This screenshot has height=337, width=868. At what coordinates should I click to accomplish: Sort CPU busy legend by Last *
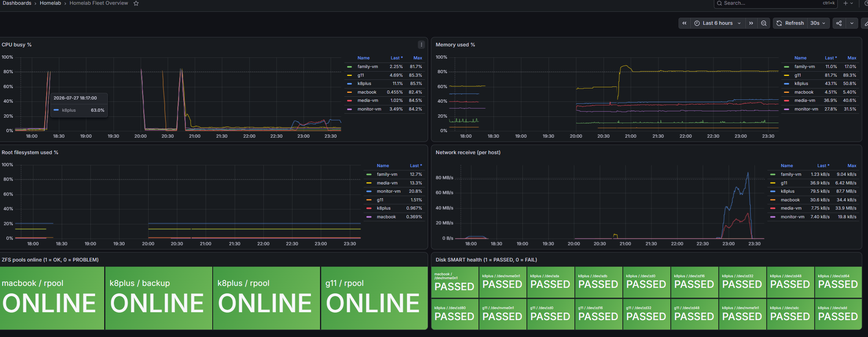396,58
